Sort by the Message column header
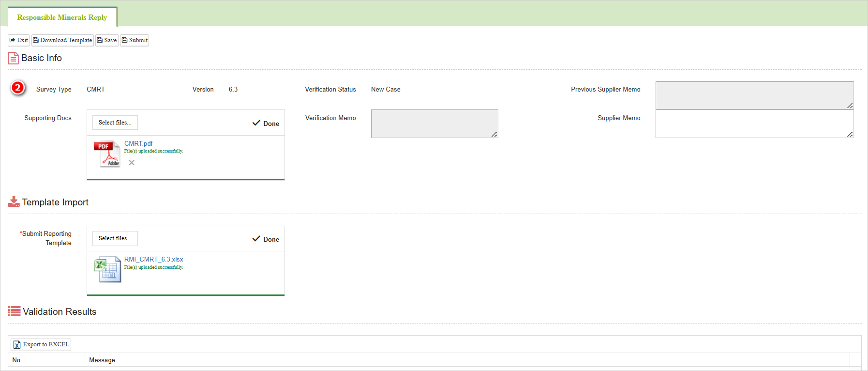868x371 pixels. (467, 360)
